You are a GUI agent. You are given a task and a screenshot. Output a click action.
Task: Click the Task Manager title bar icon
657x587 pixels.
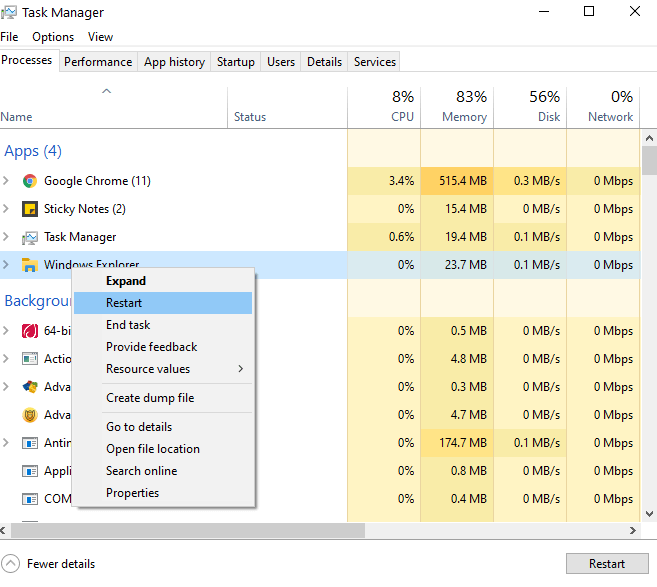coord(8,13)
